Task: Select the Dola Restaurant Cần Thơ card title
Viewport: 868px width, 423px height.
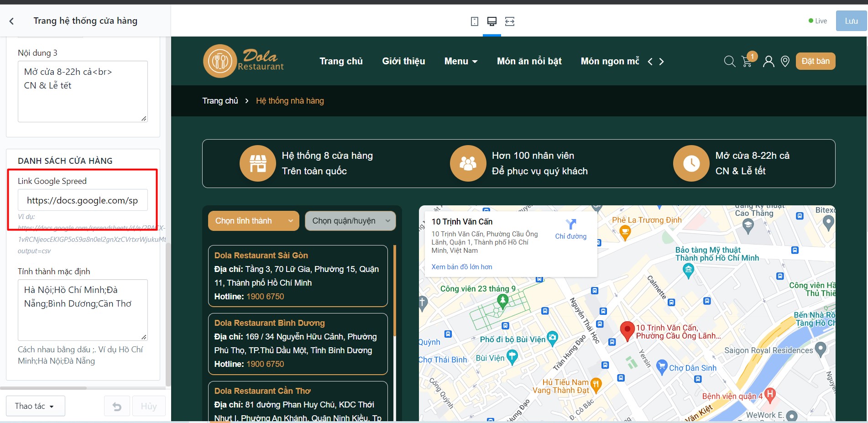Action: click(x=262, y=391)
